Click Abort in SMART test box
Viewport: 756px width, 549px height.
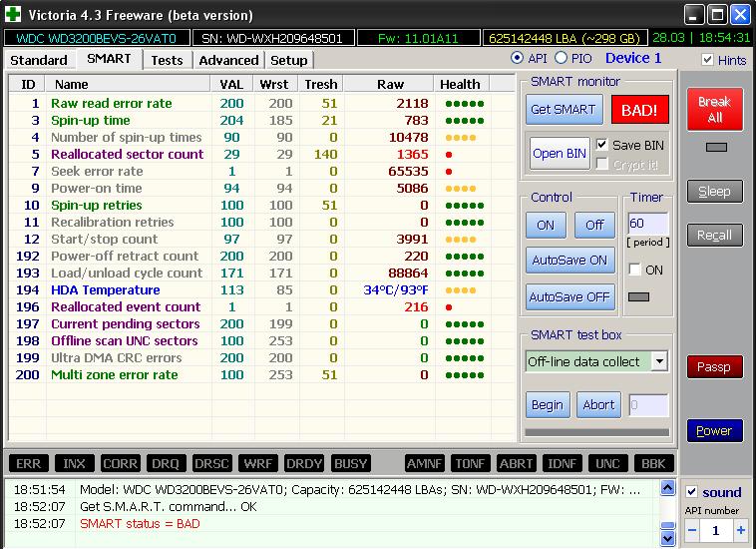(598, 404)
